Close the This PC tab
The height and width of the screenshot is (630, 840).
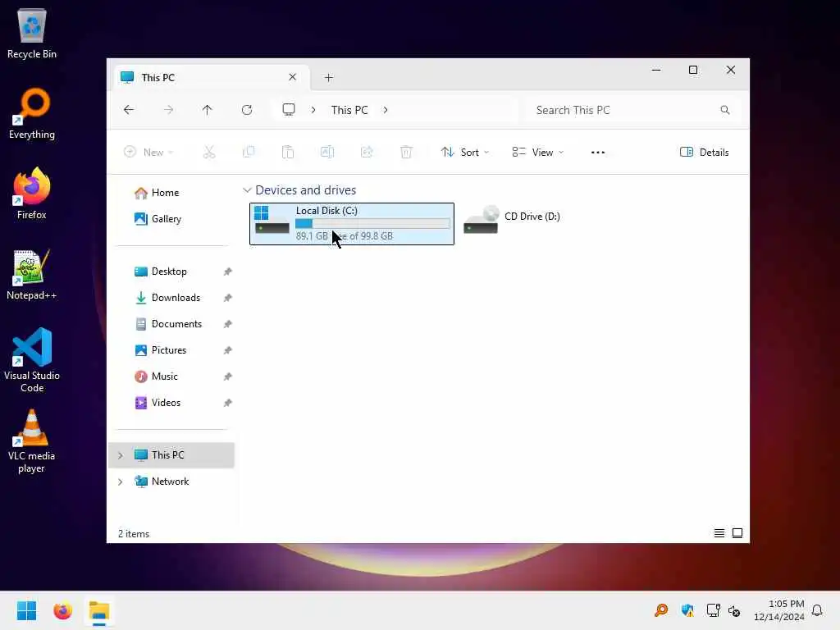click(293, 77)
